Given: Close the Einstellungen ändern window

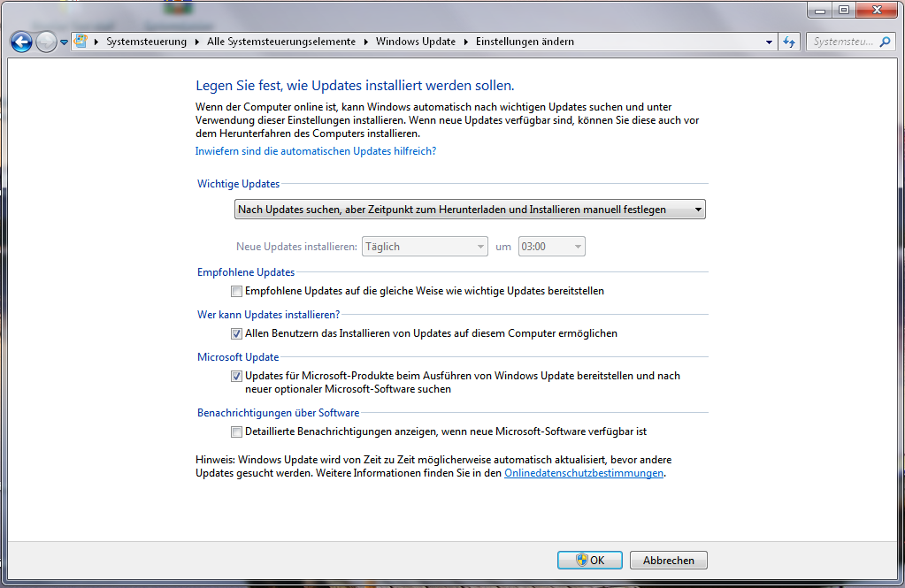Looking at the screenshot, I should 877,11.
